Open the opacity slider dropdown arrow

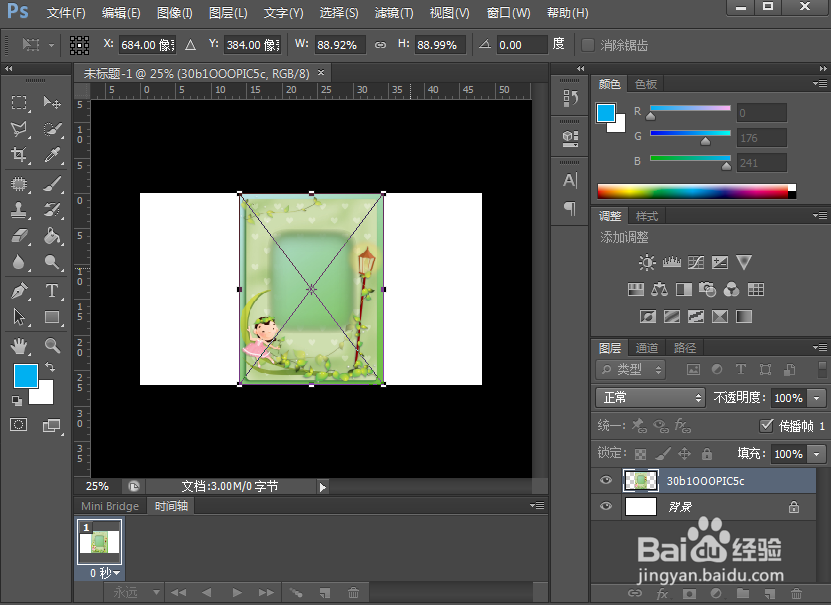(817, 398)
